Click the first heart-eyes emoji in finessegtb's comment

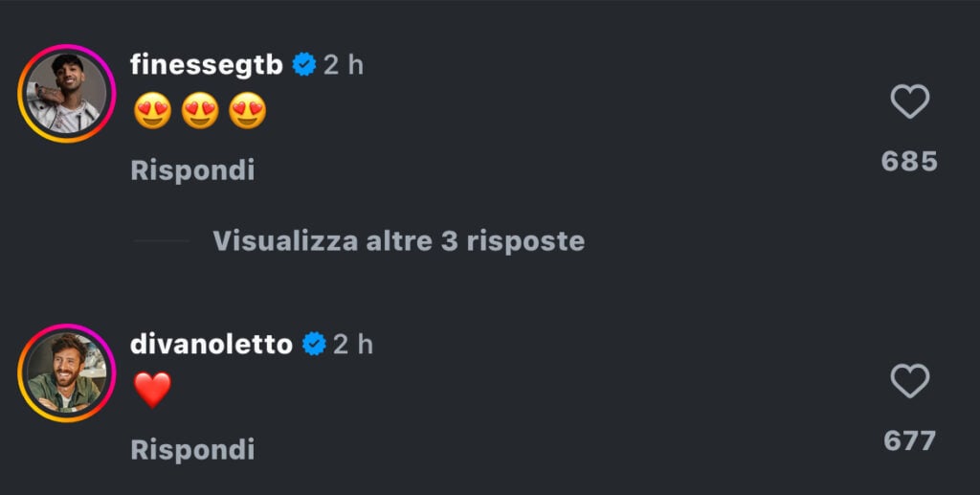click(152, 112)
